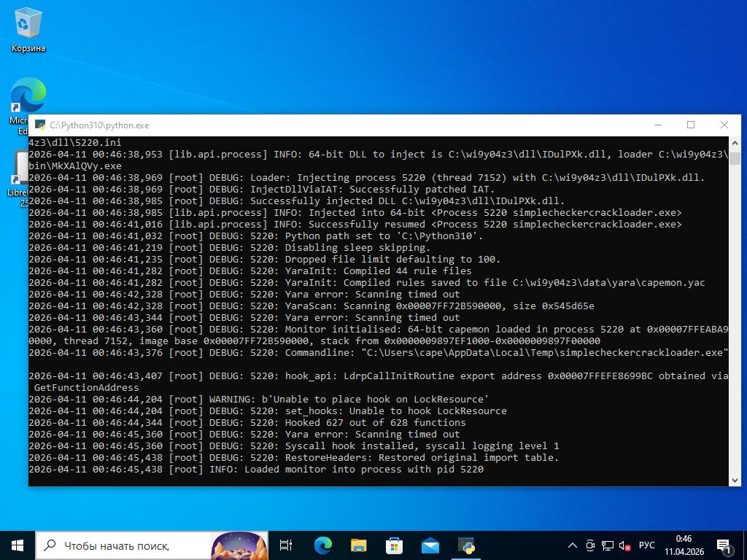Switch to the Python console taskbar button
The width and height of the screenshot is (747, 560).
point(466,545)
